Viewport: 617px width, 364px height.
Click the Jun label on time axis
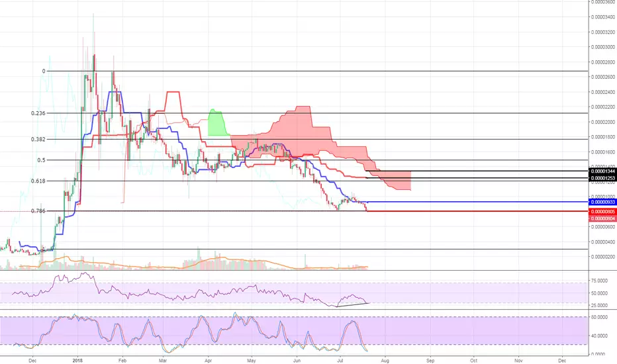tap(297, 361)
